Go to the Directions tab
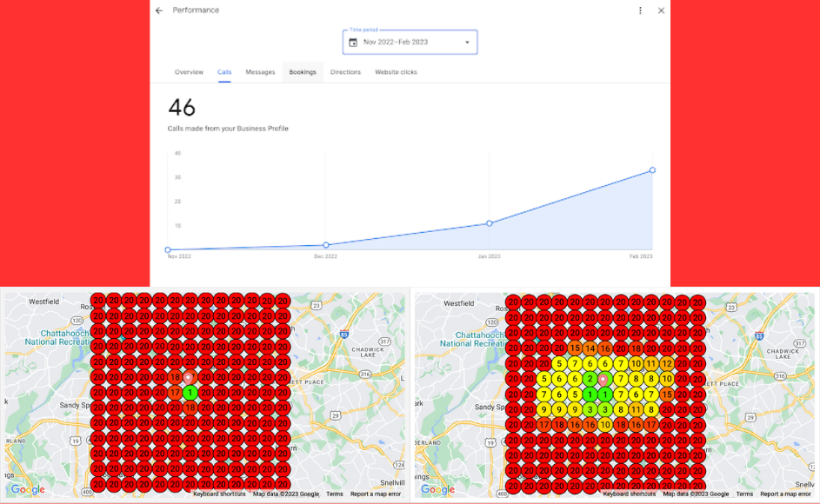This screenshot has height=504, width=820. coord(345,72)
